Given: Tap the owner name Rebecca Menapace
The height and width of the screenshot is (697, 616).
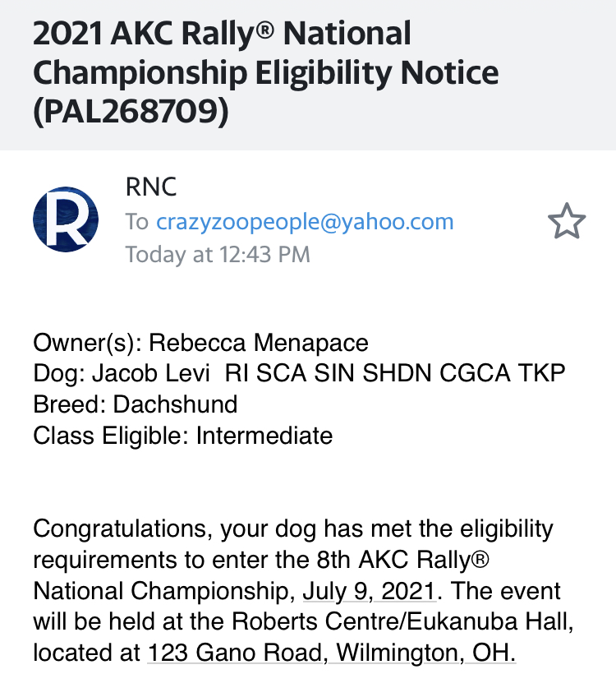Looking at the screenshot, I should coord(259,342).
